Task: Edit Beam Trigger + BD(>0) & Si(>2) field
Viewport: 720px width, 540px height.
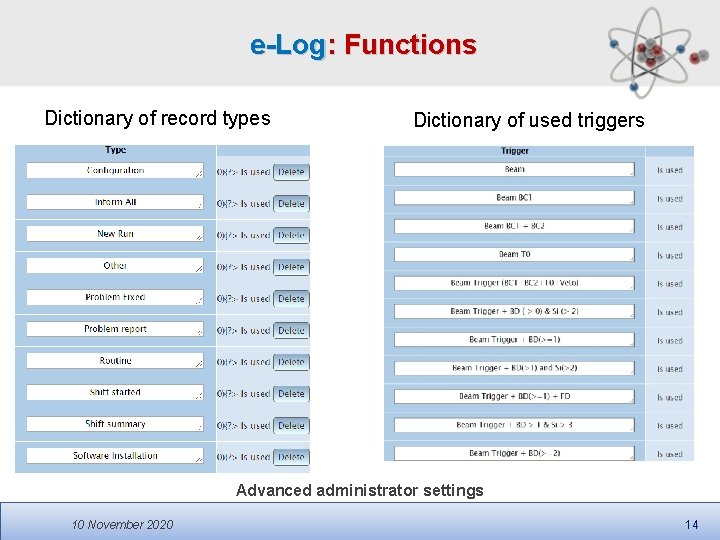Action: pos(514,311)
